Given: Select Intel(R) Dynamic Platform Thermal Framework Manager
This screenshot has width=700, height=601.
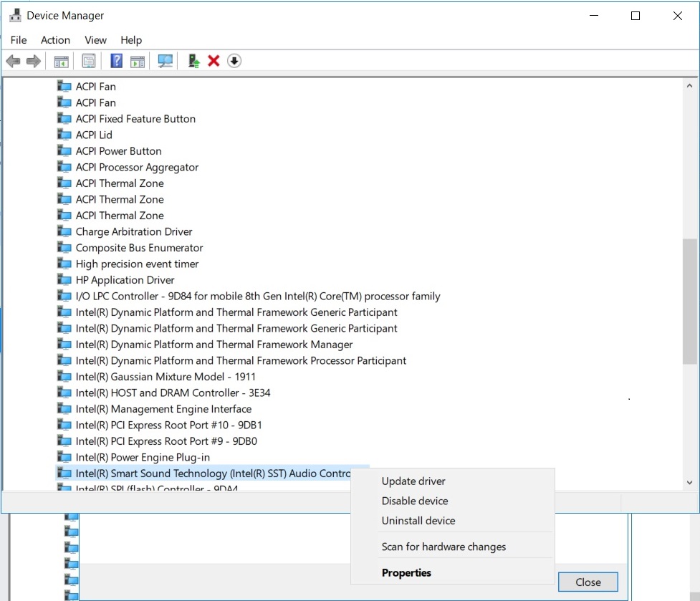Looking at the screenshot, I should (x=214, y=345).
